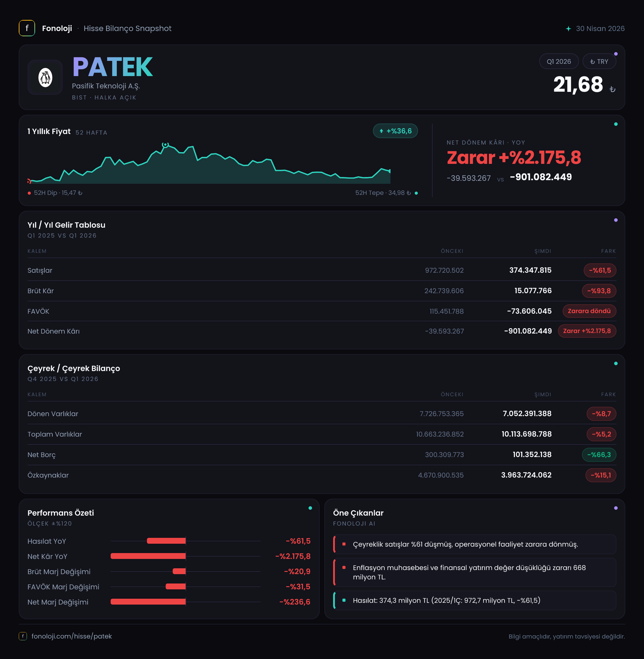Click the FAVÖK Marj Değişimi red bar
The width and height of the screenshot is (644, 659).
176,586
